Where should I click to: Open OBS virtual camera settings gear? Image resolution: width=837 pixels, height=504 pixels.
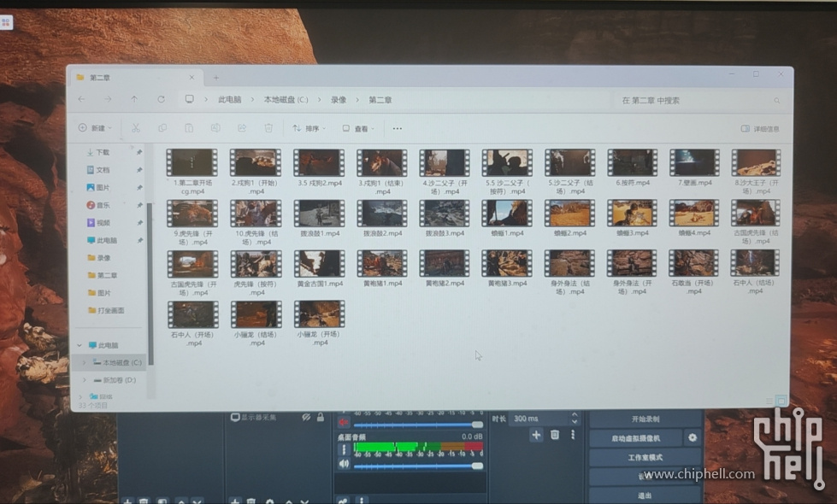click(x=693, y=438)
